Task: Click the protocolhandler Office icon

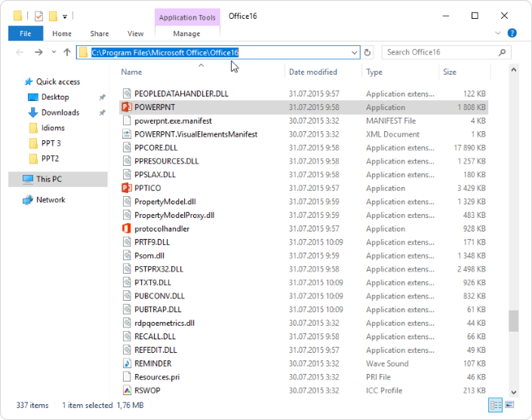Action: (127, 228)
